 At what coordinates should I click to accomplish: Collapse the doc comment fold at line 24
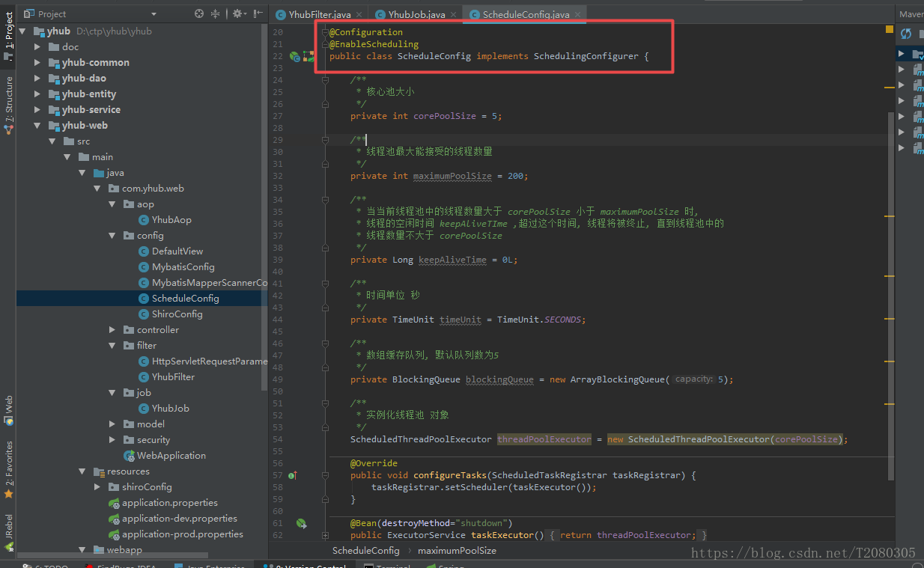point(325,80)
